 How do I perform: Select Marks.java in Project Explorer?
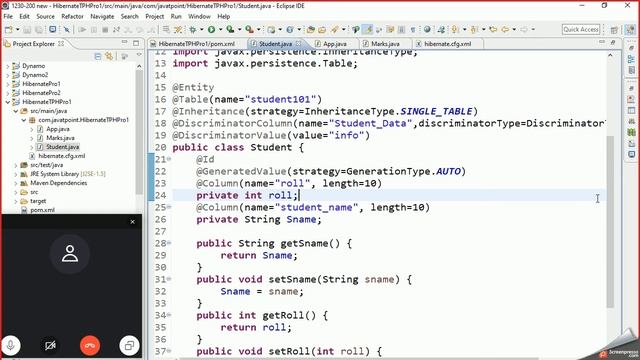[x=60, y=138]
